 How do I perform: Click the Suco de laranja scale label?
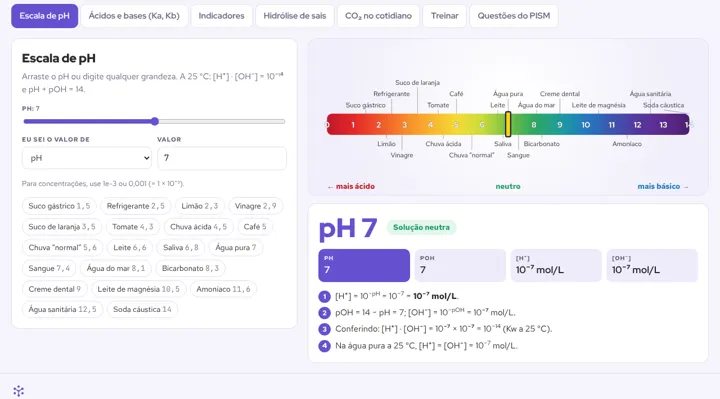click(x=417, y=83)
